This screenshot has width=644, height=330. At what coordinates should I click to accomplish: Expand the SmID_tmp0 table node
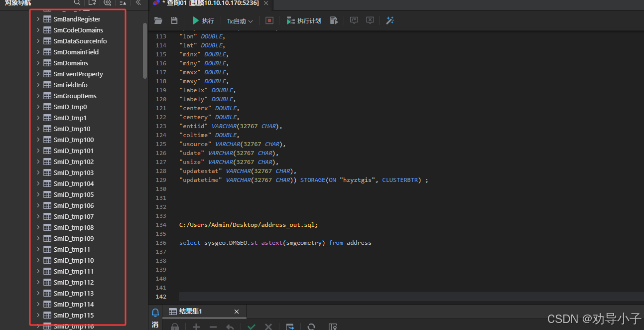pos(38,107)
